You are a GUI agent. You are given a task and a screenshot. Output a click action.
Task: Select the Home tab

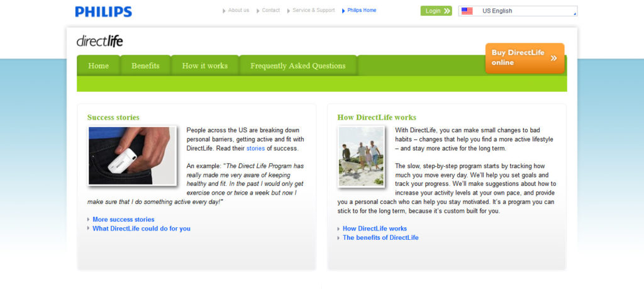[x=99, y=65]
